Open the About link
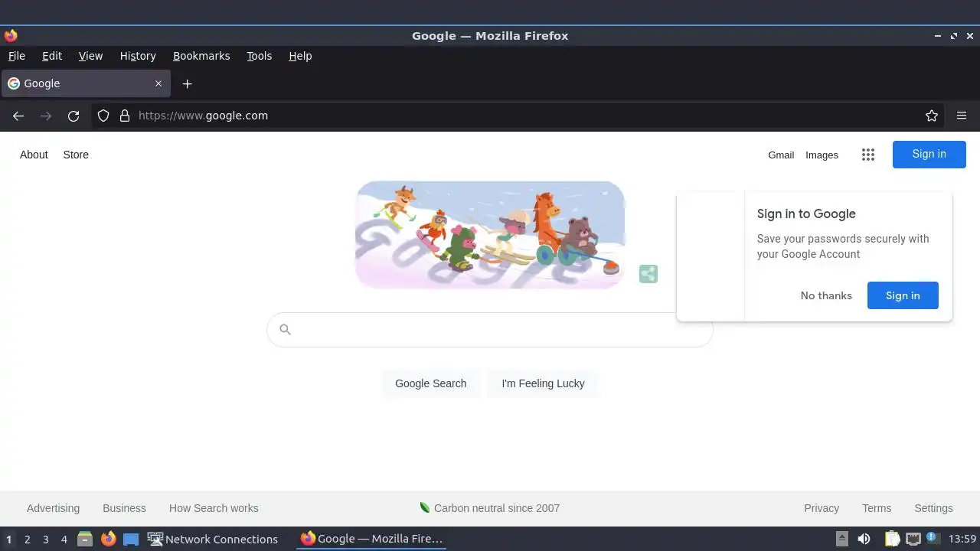 pos(34,155)
